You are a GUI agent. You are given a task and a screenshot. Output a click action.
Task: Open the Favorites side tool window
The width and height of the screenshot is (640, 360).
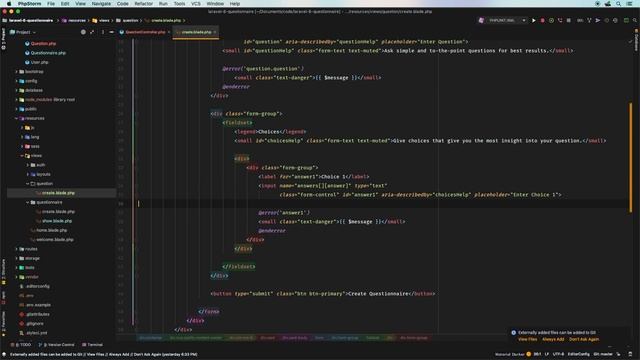[3, 323]
